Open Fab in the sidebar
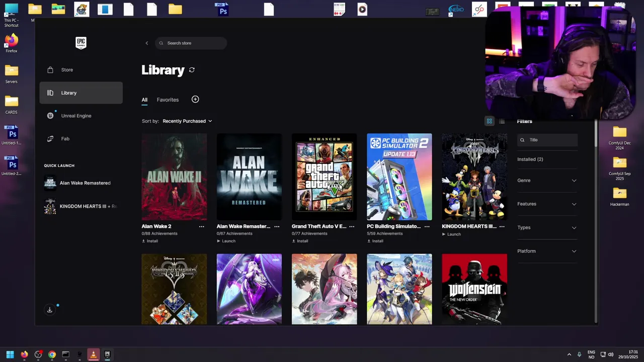This screenshot has width=644, height=362. (81, 139)
